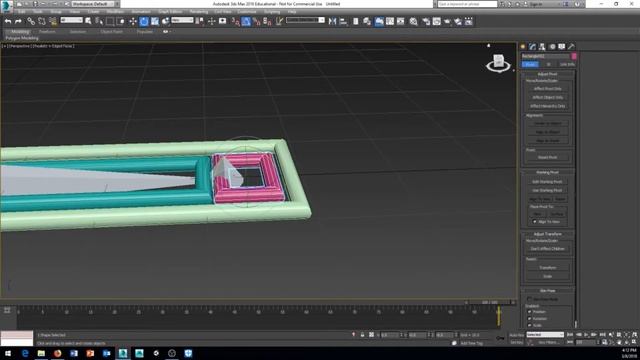The image size is (640, 360).
Task: Open the Named Selection Sets dropdown
Action: pyautogui.click(x=305, y=20)
